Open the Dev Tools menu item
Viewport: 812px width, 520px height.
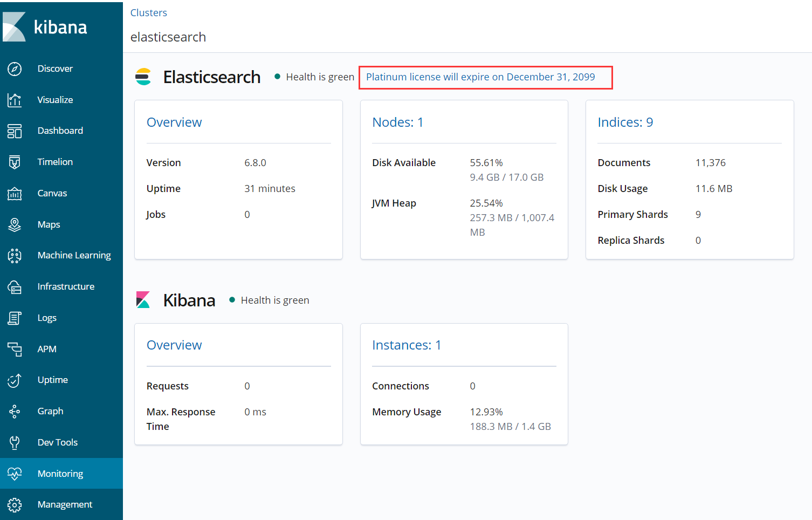(x=58, y=442)
